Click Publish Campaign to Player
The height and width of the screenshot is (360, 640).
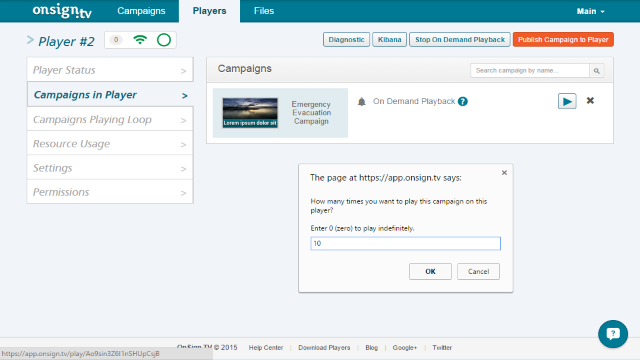tap(563, 40)
